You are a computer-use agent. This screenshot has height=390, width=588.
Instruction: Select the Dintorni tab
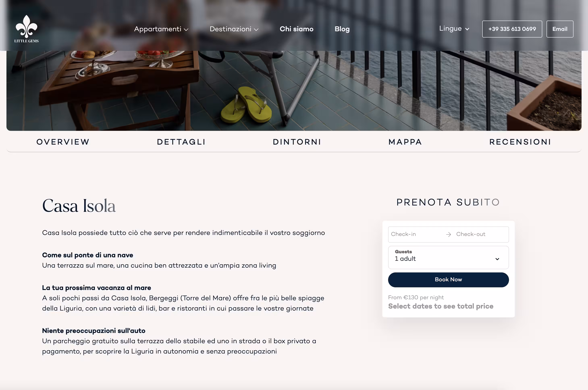tap(297, 142)
